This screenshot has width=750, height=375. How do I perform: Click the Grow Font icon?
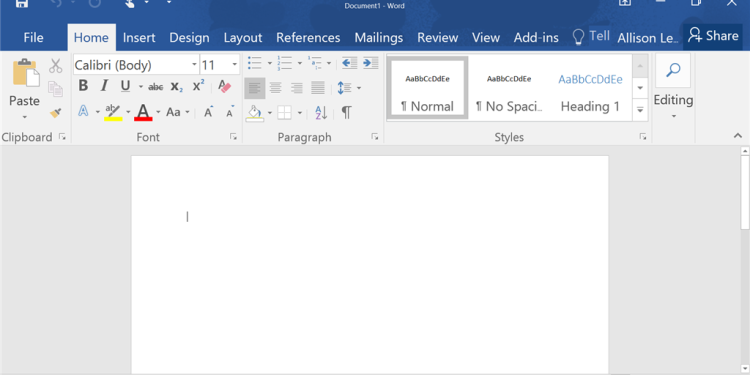[208, 112]
